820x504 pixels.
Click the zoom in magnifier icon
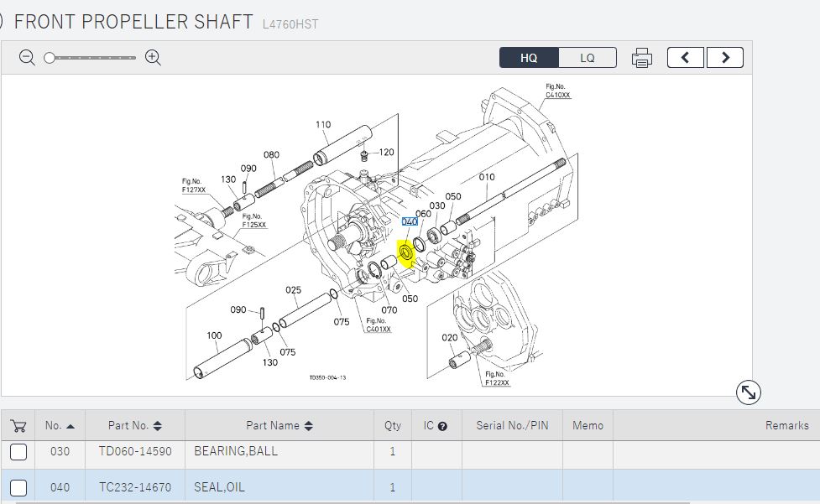click(x=153, y=58)
